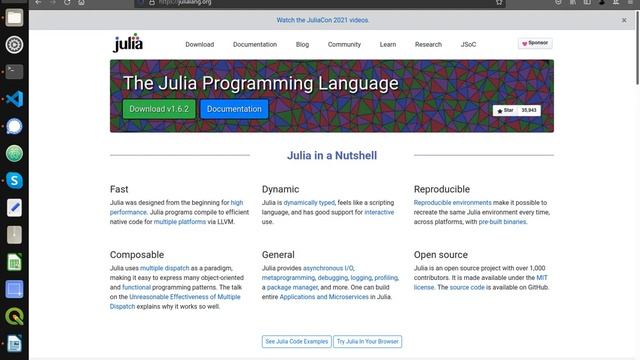Open the profiling link
The width and height of the screenshot is (640, 360).
[x=386, y=278]
